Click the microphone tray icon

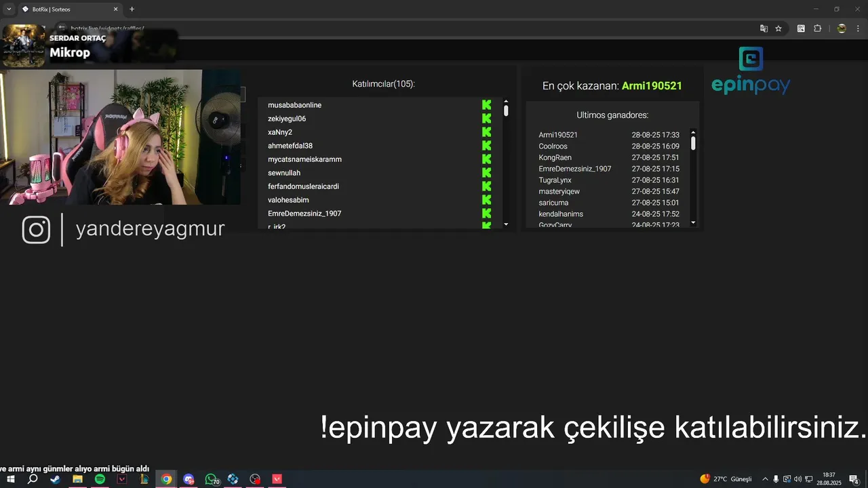pos(776,479)
